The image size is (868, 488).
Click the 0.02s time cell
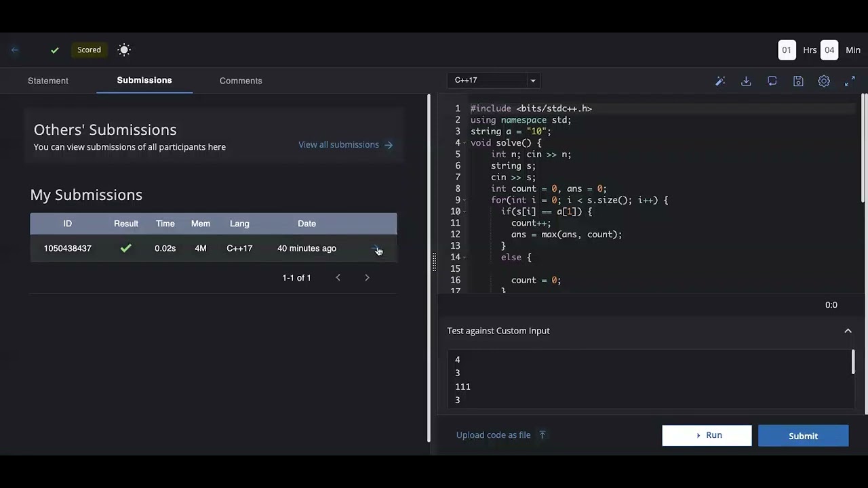pos(165,248)
